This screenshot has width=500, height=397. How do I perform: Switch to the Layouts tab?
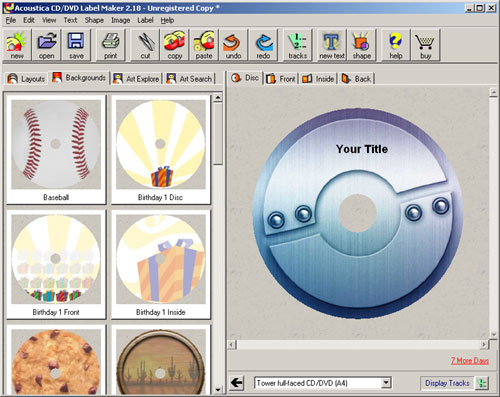26,79
